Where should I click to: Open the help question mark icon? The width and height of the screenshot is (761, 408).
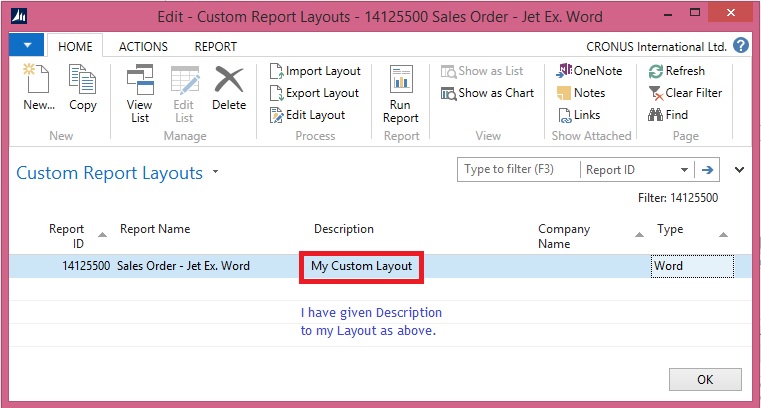tap(741, 46)
